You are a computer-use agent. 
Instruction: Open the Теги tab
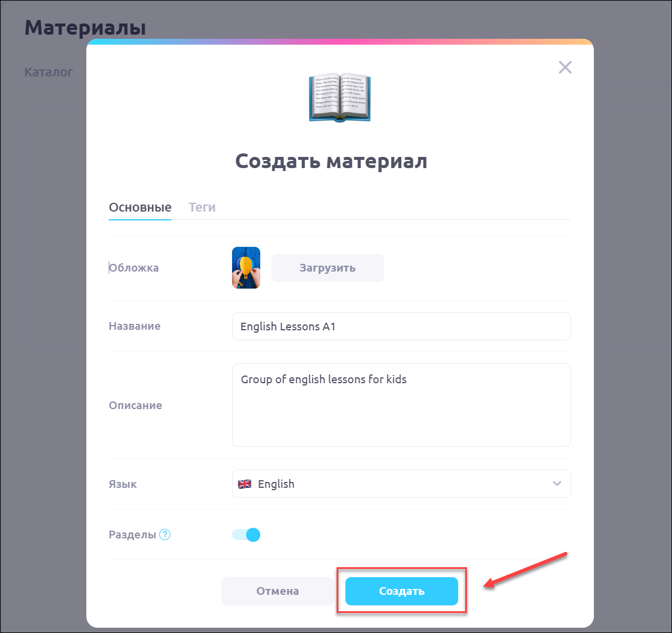(202, 207)
